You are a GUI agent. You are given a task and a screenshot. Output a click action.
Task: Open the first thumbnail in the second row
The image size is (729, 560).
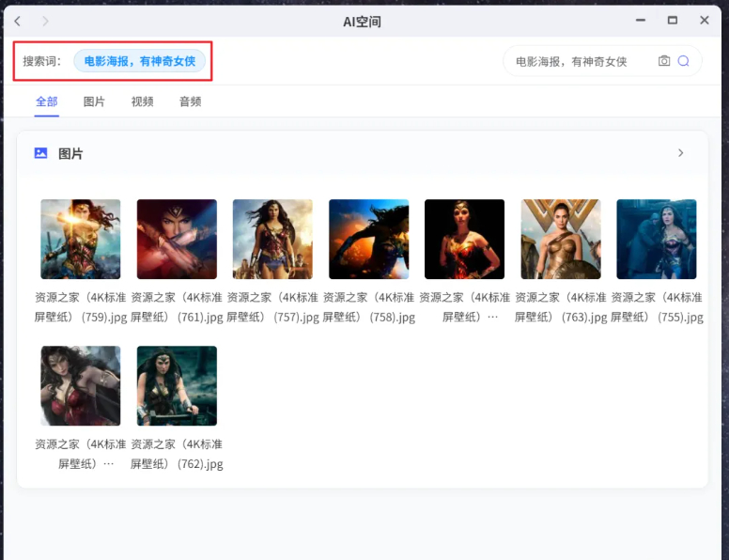81,385
